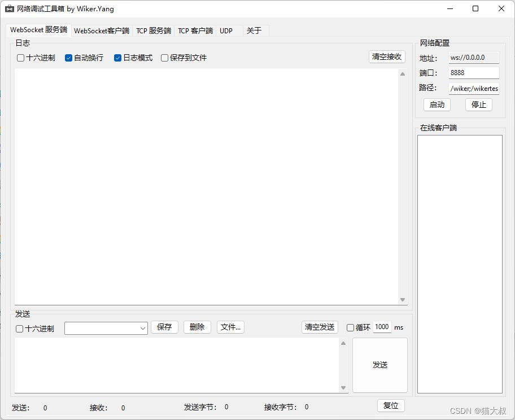
Task: Click the 端口 input field showing 8888
Action: pyautogui.click(x=473, y=73)
